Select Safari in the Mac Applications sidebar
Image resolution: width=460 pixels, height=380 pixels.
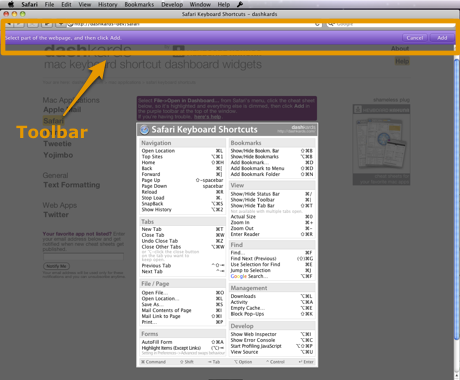[53, 120]
